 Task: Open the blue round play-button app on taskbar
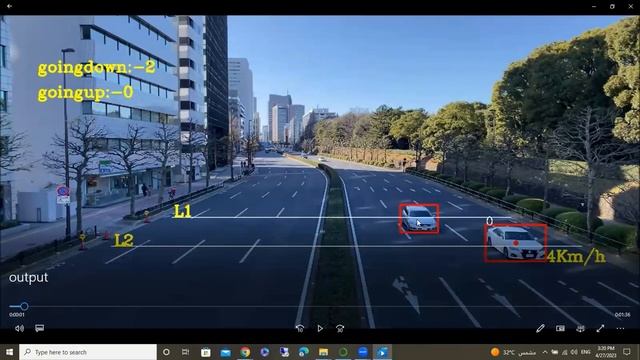tap(264, 352)
